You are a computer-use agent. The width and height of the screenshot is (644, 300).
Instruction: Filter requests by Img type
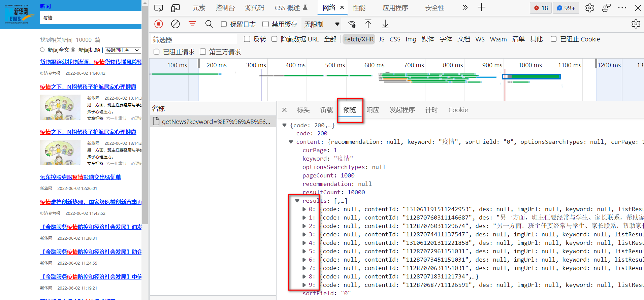point(411,39)
